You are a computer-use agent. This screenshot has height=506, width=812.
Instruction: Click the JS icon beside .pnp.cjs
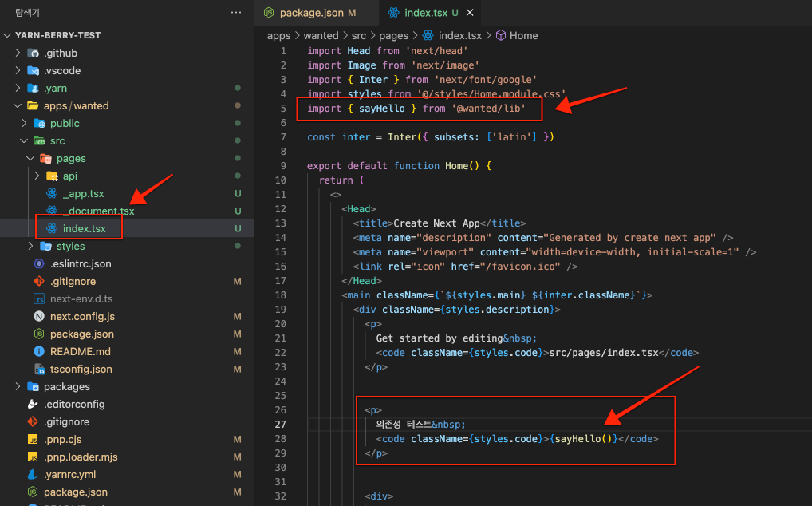33,439
